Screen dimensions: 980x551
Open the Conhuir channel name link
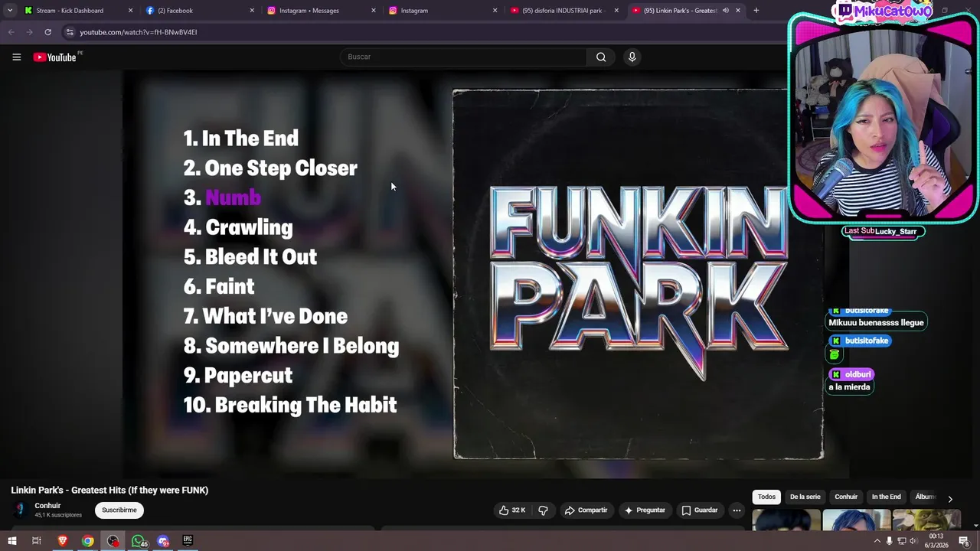47,506
